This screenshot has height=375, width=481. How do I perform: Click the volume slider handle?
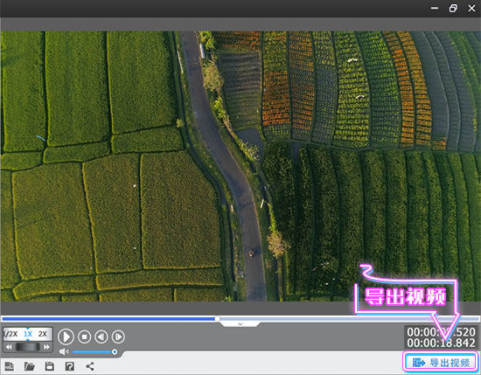[114, 352]
